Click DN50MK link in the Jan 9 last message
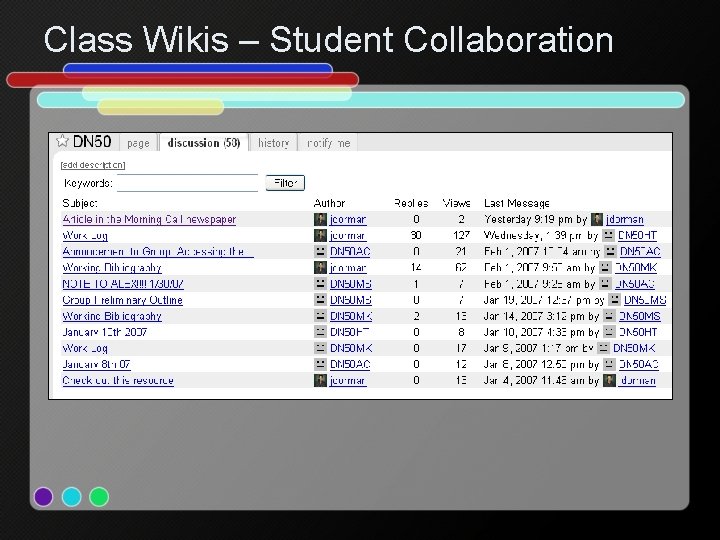 pos(634,348)
